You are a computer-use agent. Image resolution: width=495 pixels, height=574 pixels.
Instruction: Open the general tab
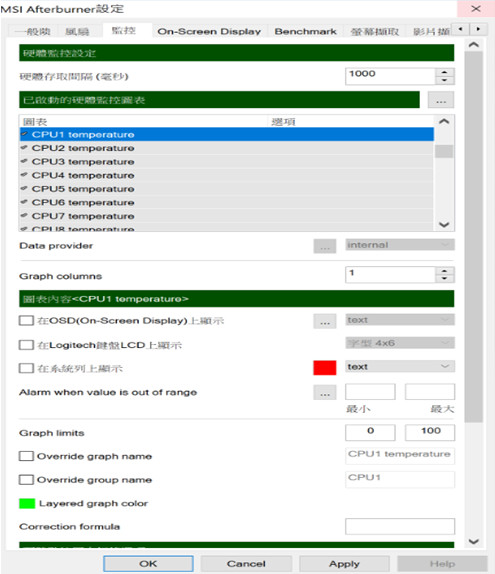pos(33,32)
